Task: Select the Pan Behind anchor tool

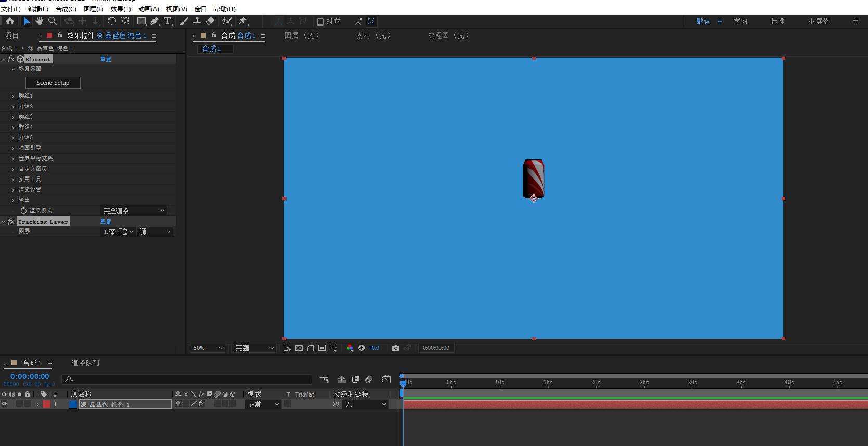Action: (x=125, y=21)
